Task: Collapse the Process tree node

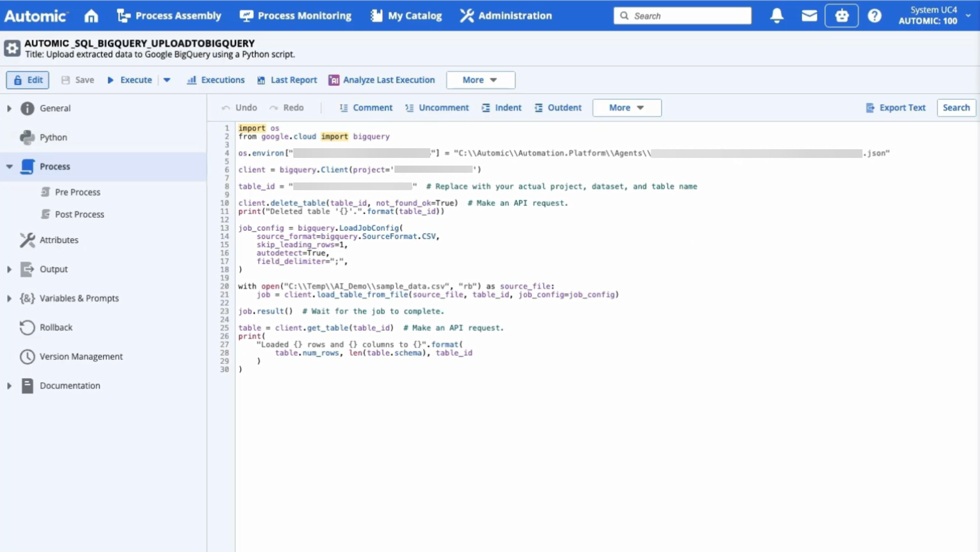Action: point(9,167)
